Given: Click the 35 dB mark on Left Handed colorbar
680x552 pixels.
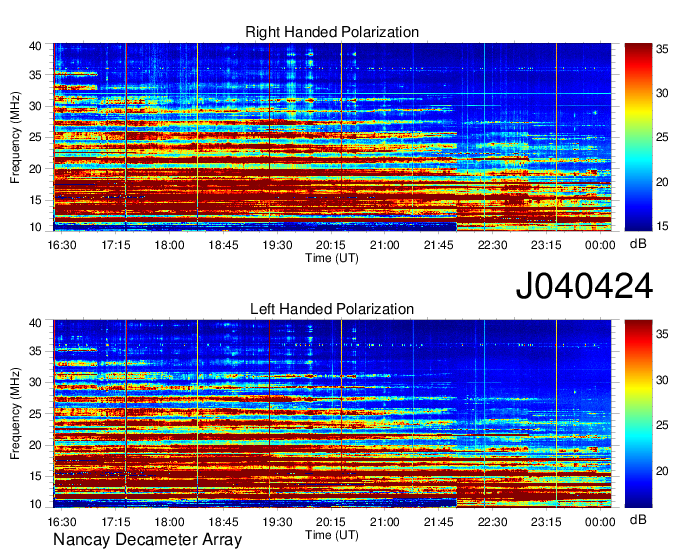Looking at the screenshot, I should 662,334.
